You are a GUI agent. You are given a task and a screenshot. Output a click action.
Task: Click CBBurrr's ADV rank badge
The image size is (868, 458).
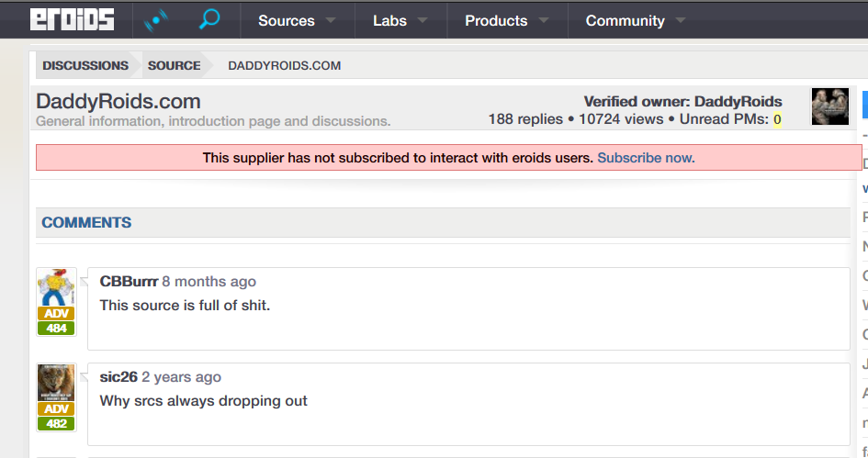[x=56, y=314]
